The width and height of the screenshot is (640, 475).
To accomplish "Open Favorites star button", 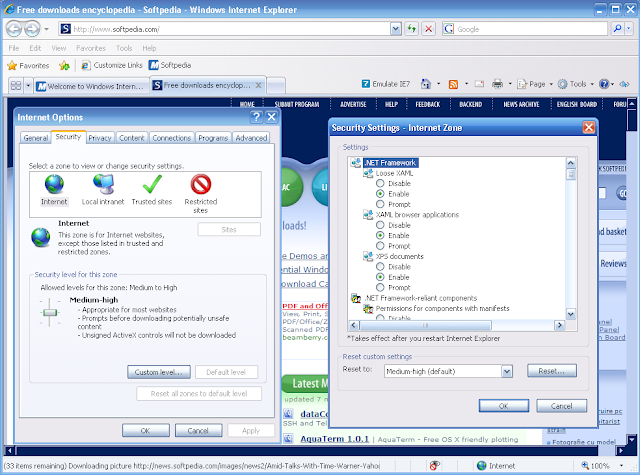I will (x=28, y=65).
